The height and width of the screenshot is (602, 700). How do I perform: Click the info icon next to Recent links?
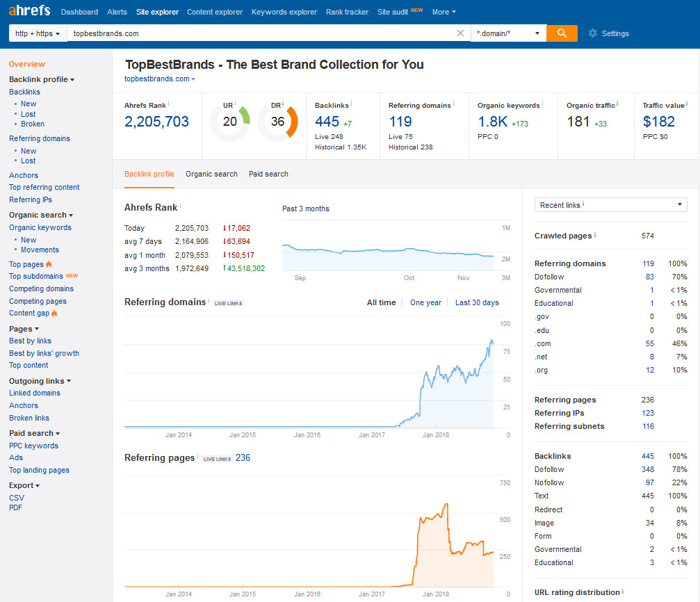coord(583,204)
